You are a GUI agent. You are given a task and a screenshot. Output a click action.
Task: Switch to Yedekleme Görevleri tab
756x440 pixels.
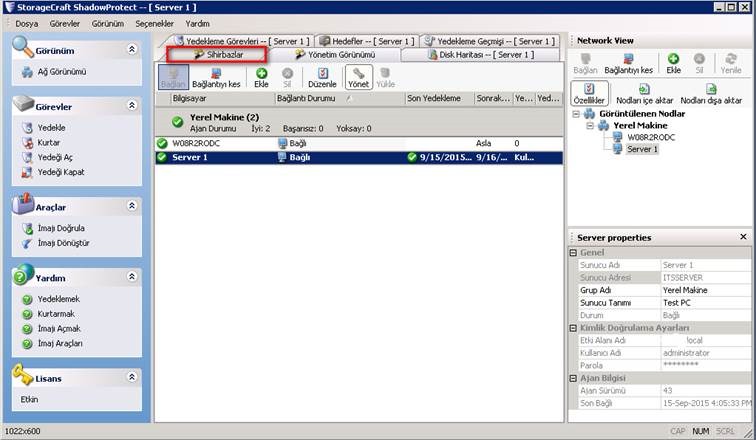pyautogui.click(x=242, y=41)
